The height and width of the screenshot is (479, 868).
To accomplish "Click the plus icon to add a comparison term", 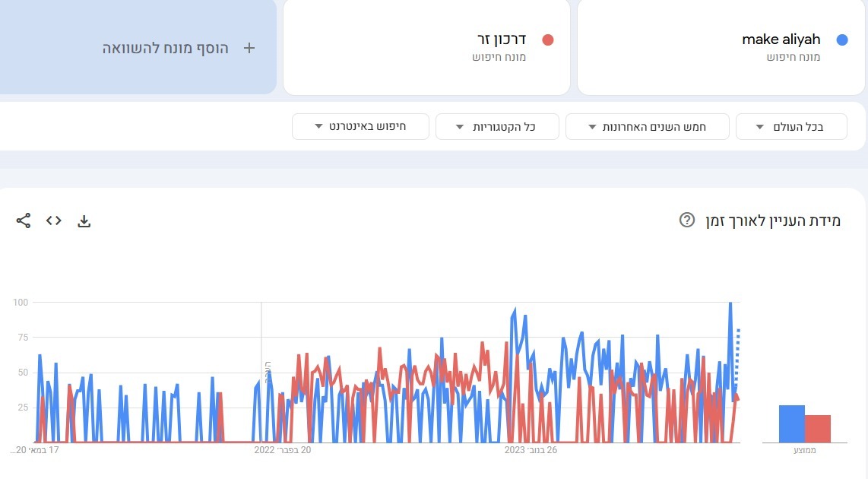I will pyautogui.click(x=249, y=48).
